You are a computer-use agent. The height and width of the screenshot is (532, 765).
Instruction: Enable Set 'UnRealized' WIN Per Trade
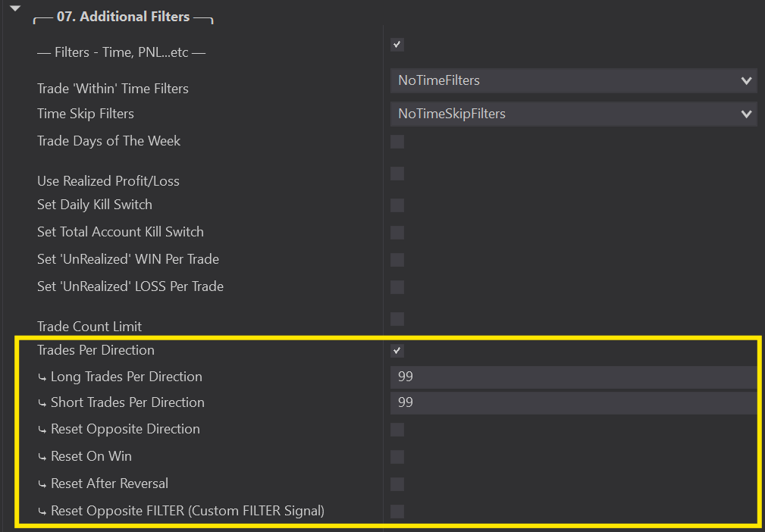(x=397, y=260)
